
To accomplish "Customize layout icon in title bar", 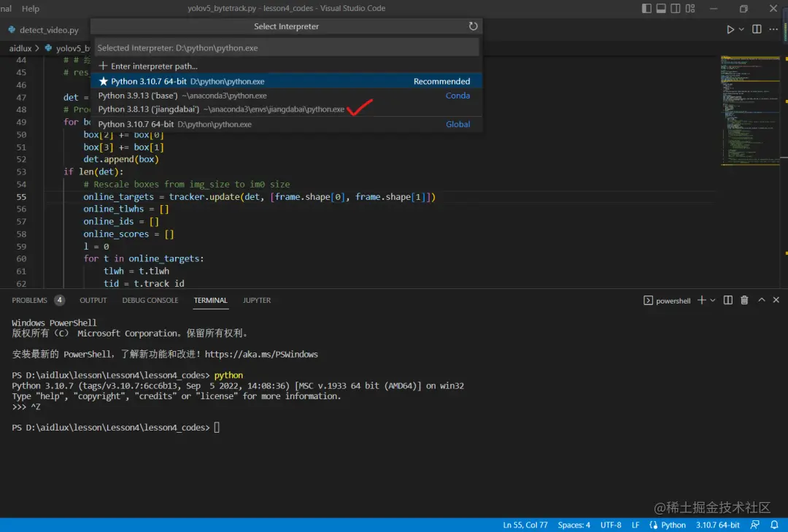I will point(690,8).
